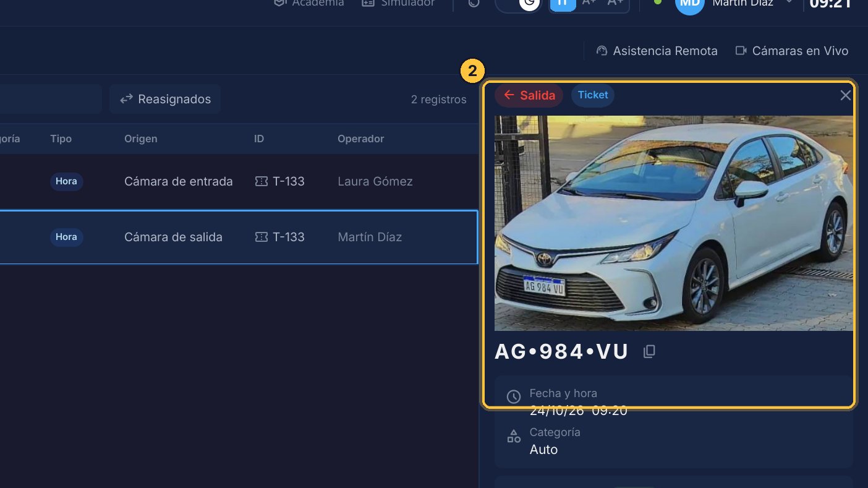868x488 pixels.
Task: Close the vehicle detail panel
Action: point(845,95)
